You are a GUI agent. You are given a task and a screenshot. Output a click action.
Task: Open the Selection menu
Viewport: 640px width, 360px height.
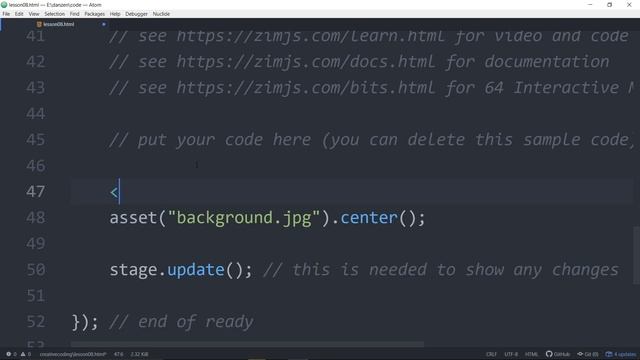tap(55, 14)
